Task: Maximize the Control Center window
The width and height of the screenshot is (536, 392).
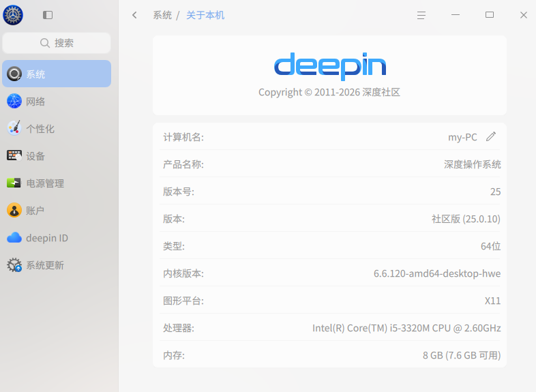Action: tap(490, 15)
